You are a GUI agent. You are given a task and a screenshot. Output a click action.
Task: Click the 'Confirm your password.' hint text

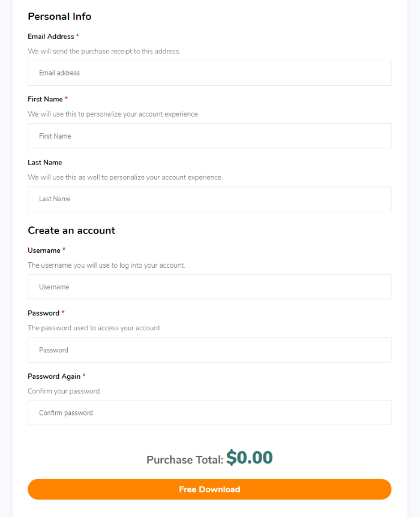point(64,392)
